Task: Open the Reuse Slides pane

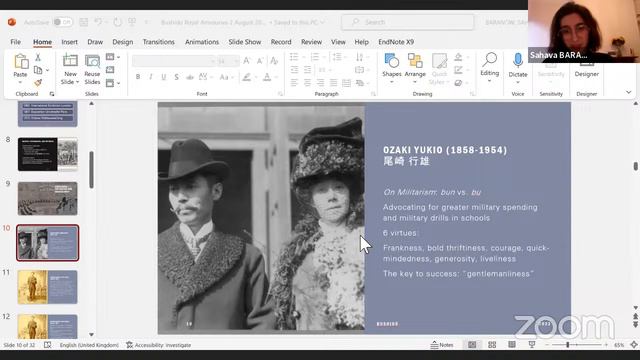Action: (x=92, y=69)
